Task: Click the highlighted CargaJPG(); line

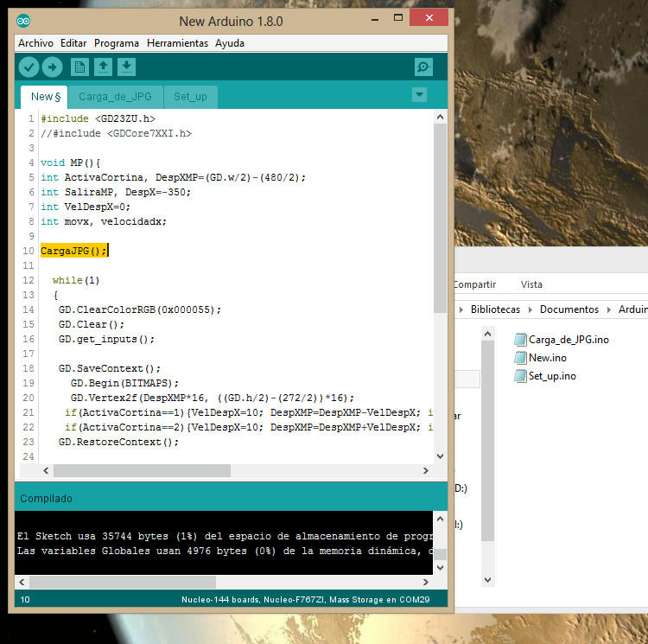Action: [x=73, y=251]
